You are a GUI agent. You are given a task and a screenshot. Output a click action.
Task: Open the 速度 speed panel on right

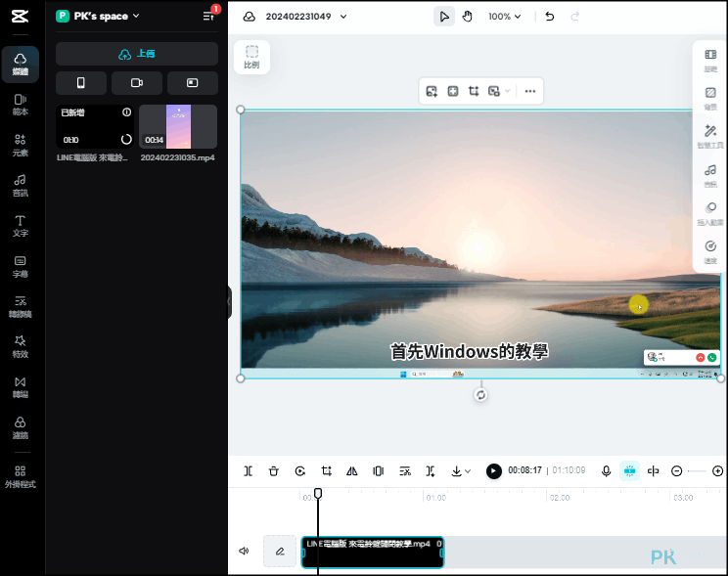[710, 252]
